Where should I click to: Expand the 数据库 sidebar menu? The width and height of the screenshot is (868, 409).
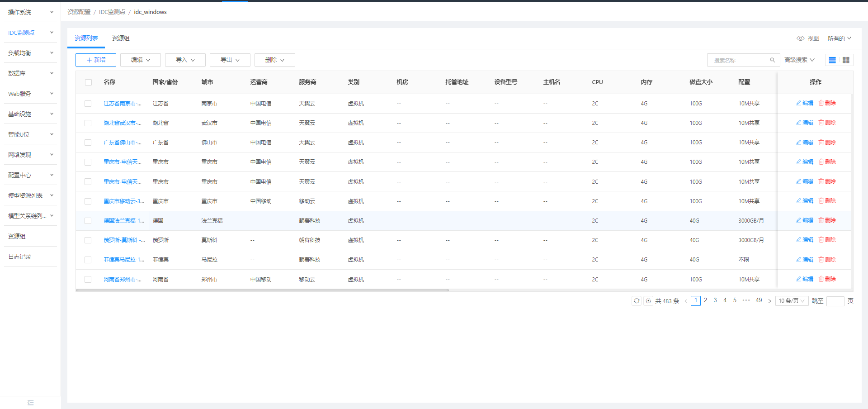click(20, 73)
